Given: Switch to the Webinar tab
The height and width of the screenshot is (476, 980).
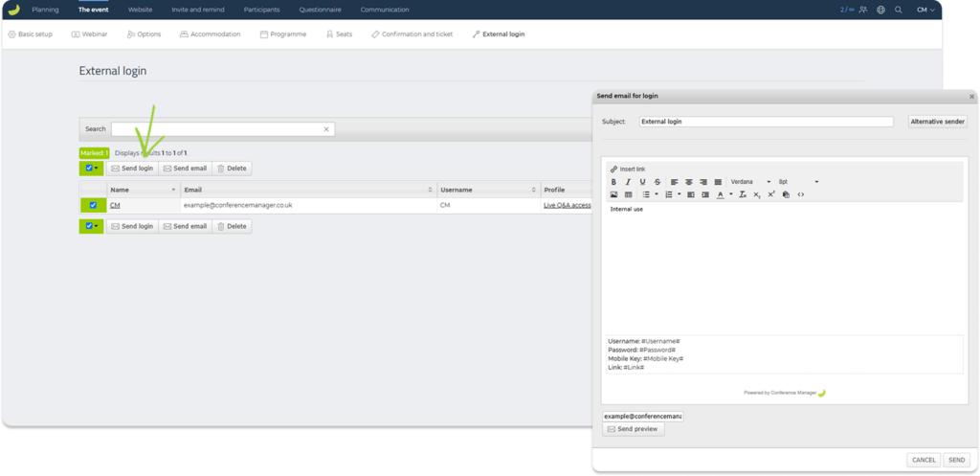Looking at the screenshot, I should [x=89, y=34].
